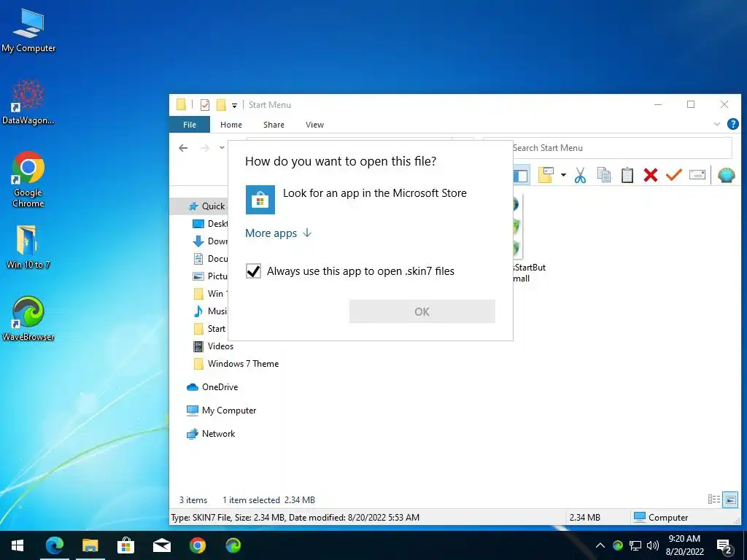
Task: Open the notification center icon
Action: (724, 545)
